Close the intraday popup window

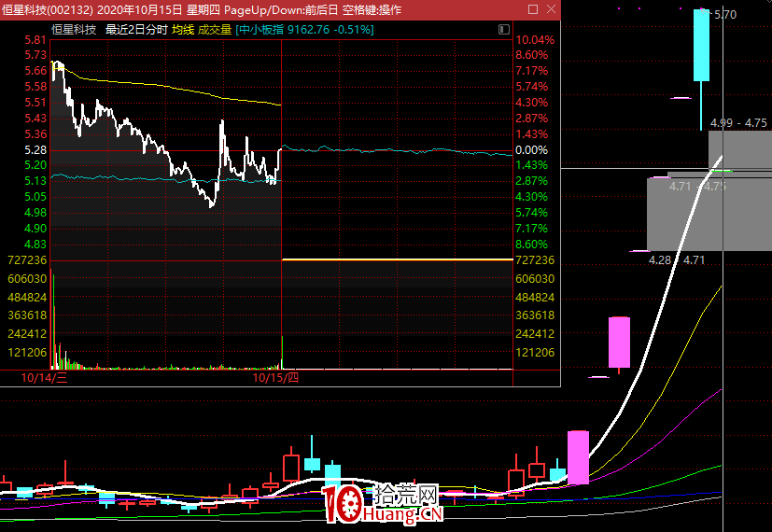(551, 9)
